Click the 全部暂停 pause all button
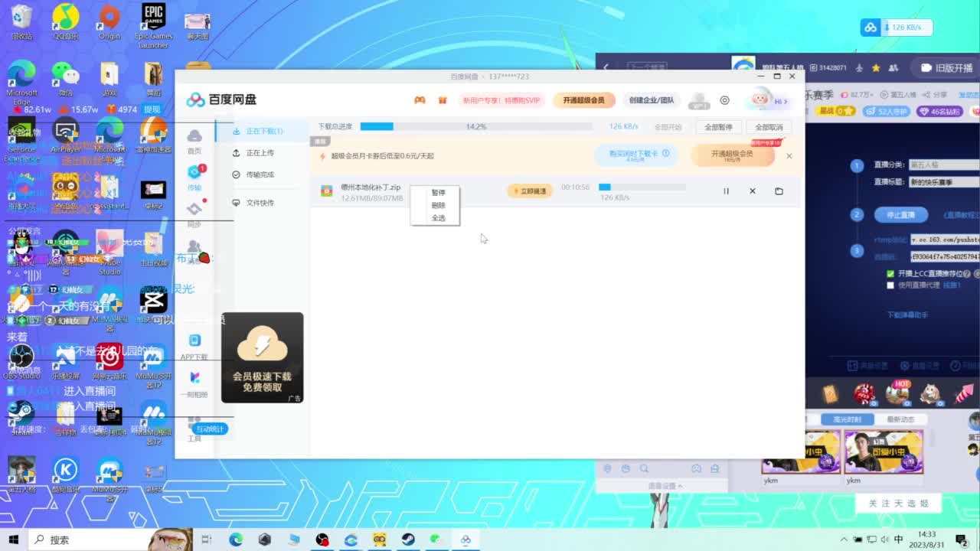The height and width of the screenshot is (551, 980). 718,127
